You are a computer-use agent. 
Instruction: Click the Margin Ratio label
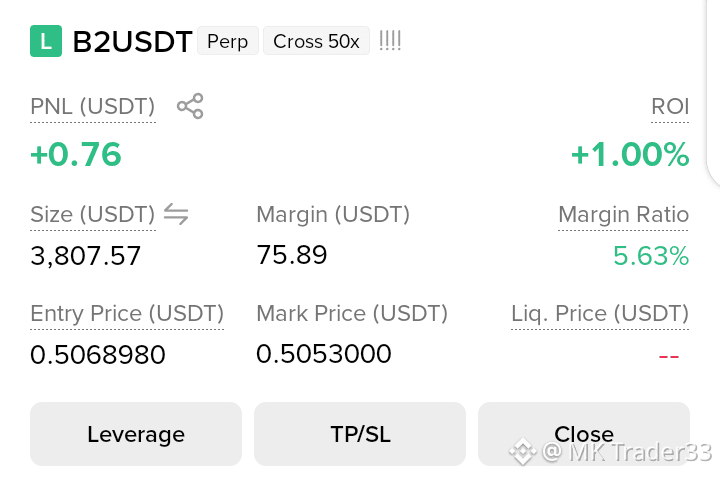624,214
